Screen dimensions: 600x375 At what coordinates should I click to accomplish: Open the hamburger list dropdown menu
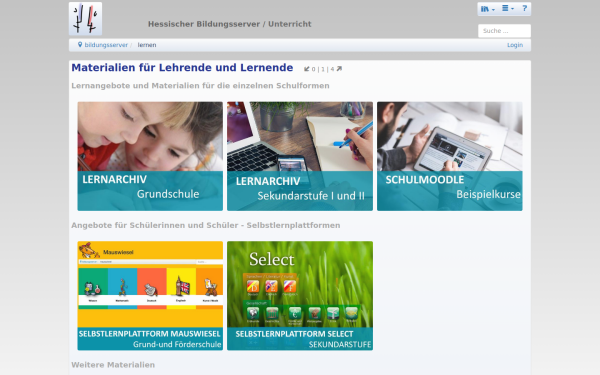[508, 8]
